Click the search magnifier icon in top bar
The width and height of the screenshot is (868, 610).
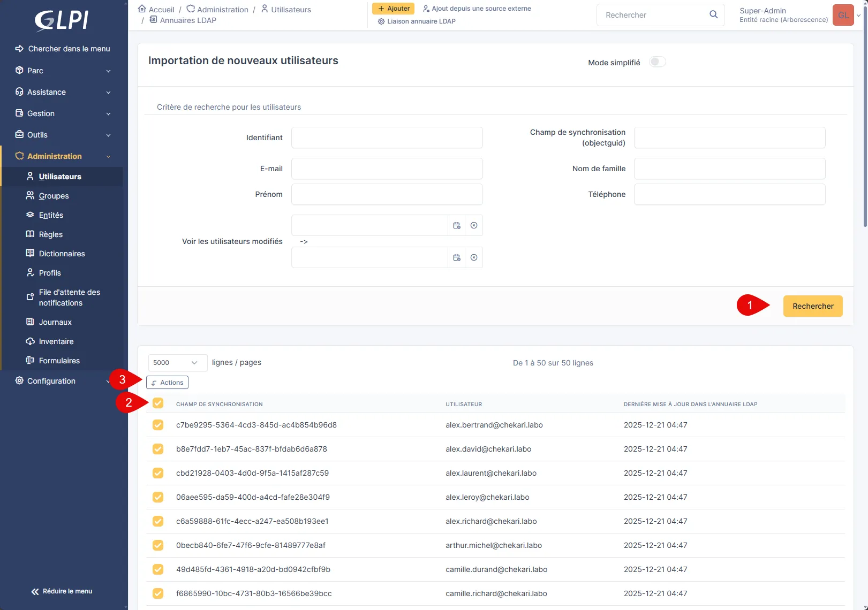[713, 14]
